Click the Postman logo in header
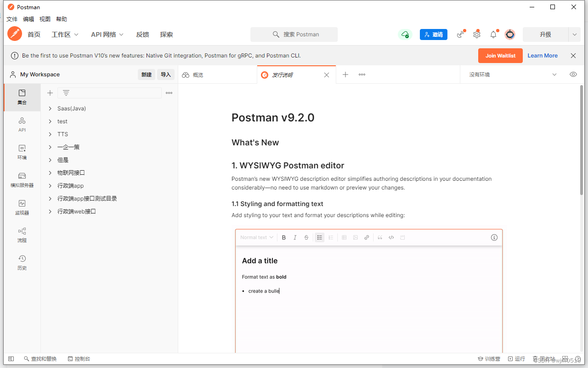 click(x=15, y=34)
